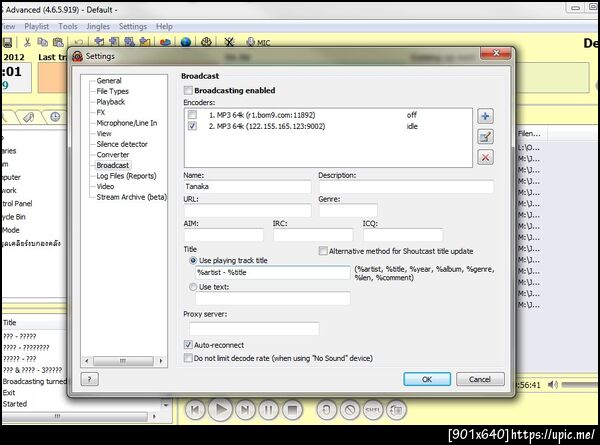
Task: Click the Stop playback button
Action: pos(292,410)
